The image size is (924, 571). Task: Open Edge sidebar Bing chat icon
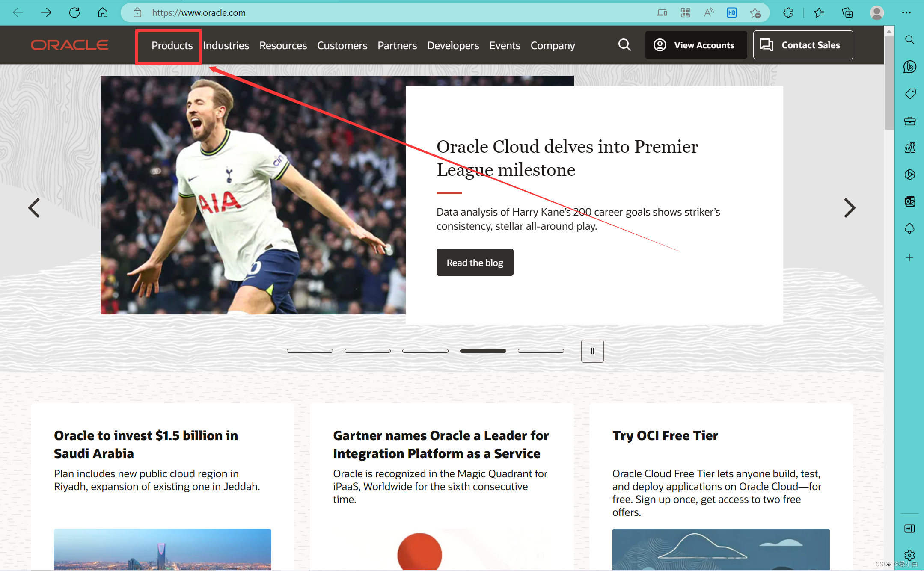tap(909, 67)
